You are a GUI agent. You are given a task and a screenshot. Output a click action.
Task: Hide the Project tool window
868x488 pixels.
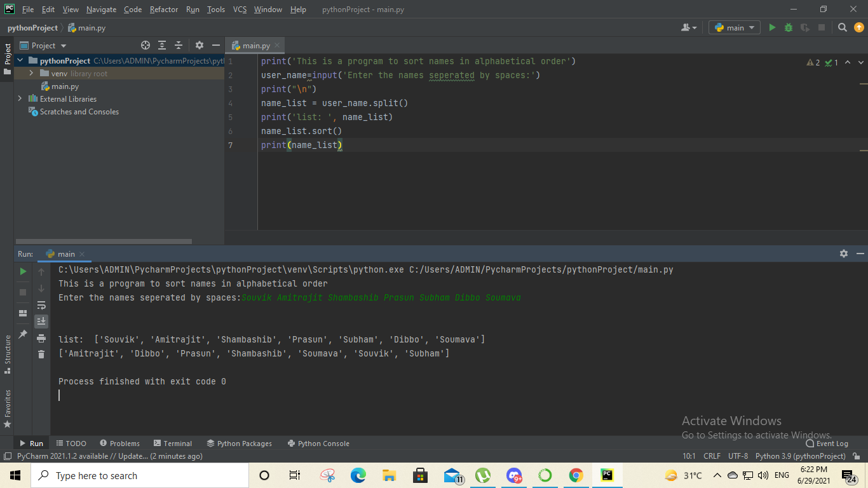pos(216,45)
